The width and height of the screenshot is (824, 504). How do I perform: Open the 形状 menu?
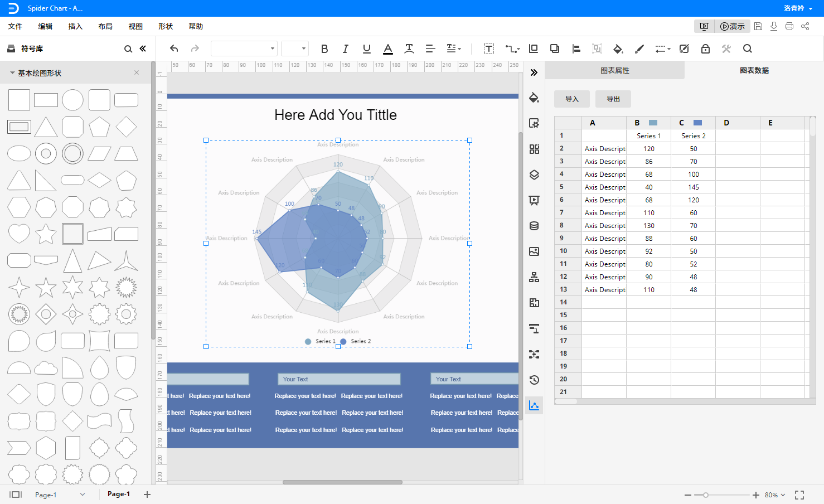point(166,26)
